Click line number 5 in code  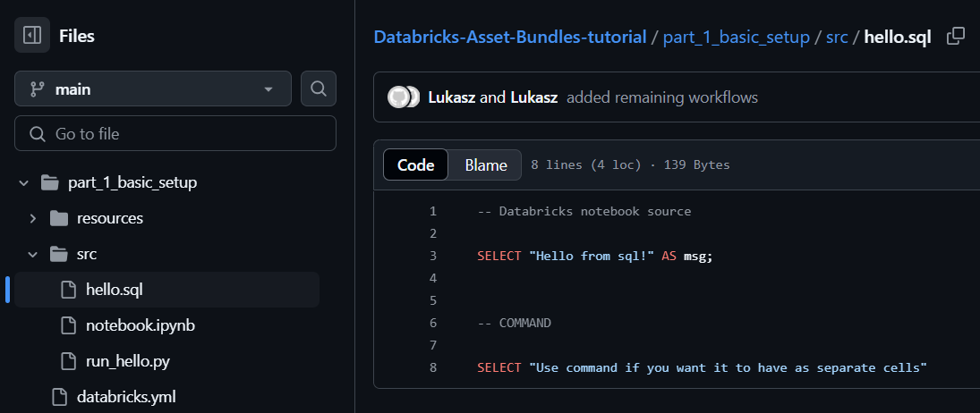tap(433, 300)
